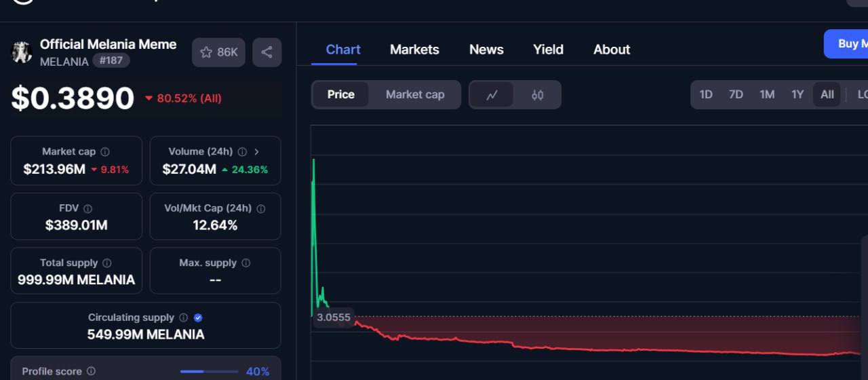
Task: Switch to candlestick chart icon
Action: [537, 95]
